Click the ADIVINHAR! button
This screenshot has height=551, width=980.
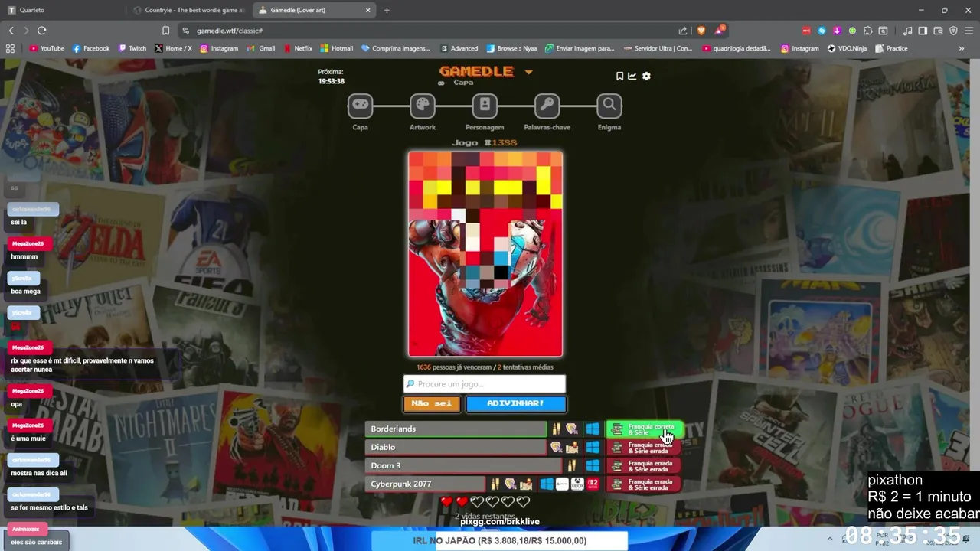[516, 403]
